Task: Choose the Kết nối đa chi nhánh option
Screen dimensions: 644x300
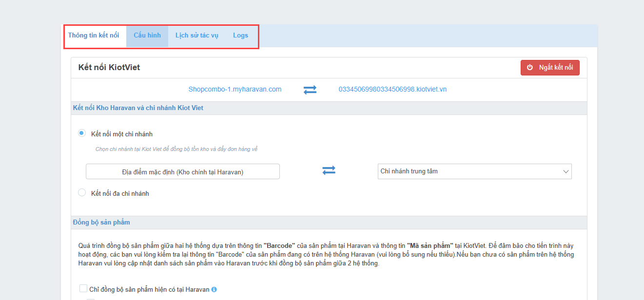Action: 82,193
